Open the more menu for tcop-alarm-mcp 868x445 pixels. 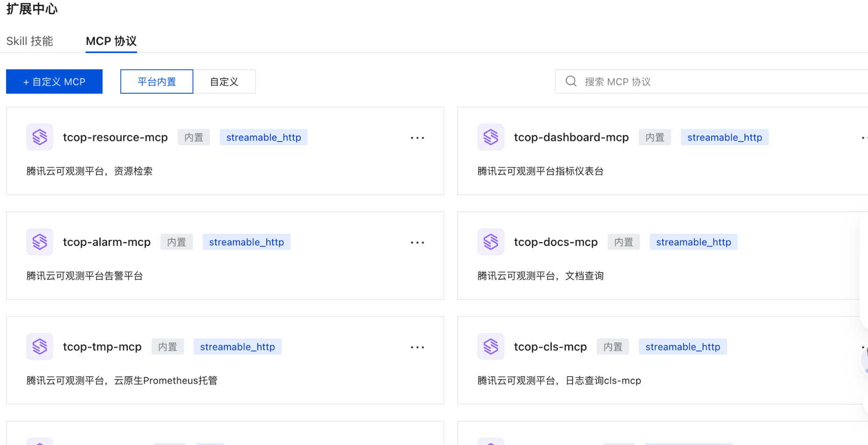click(417, 243)
